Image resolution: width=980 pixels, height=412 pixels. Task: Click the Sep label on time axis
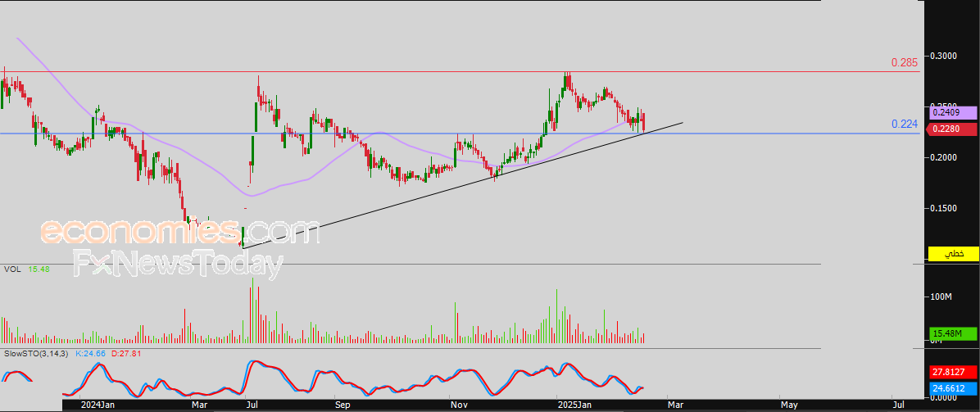(344, 405)
